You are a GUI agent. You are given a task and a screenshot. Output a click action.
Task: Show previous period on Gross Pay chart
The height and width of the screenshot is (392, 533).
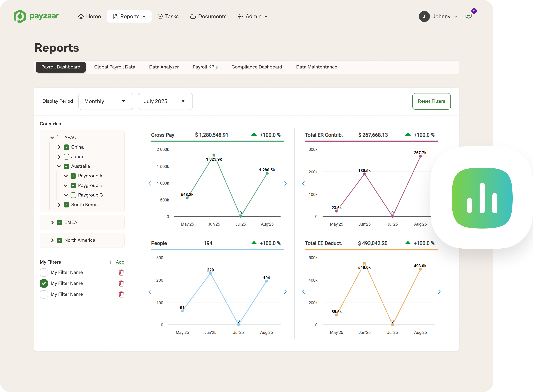150,184
